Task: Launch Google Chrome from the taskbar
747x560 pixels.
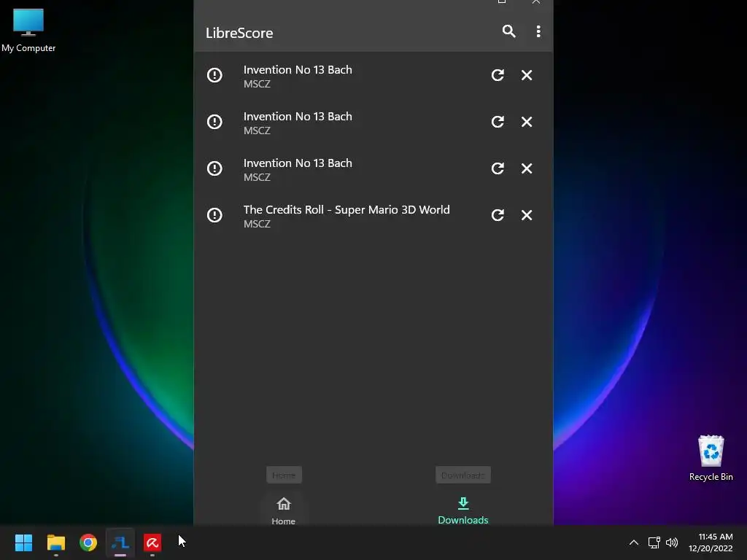Action: [x=88, y=542]
